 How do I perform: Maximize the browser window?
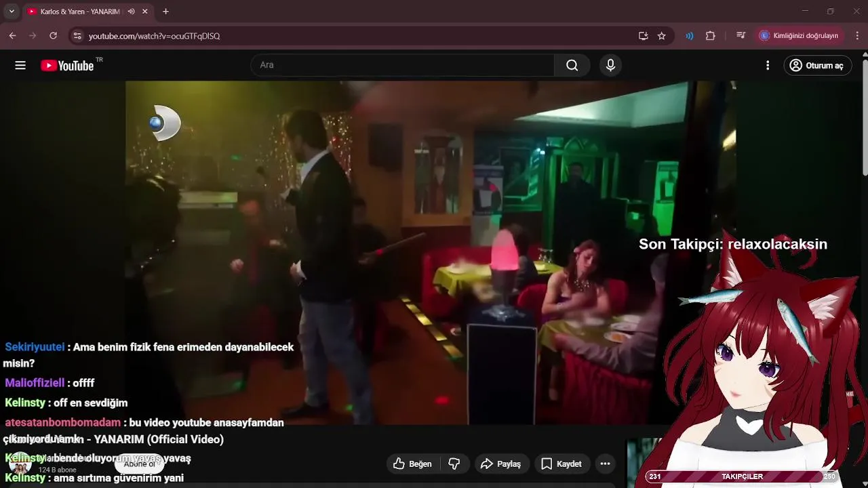831,11
